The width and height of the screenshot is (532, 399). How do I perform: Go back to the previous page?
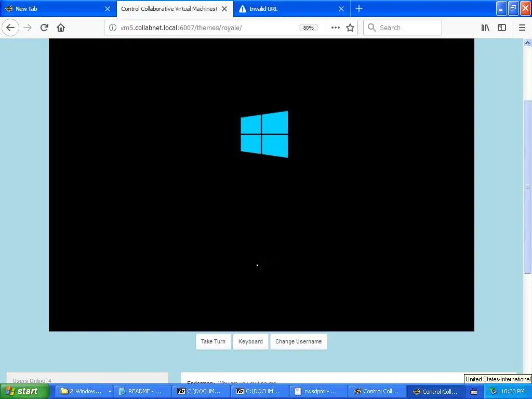click(x=10, y=28)
